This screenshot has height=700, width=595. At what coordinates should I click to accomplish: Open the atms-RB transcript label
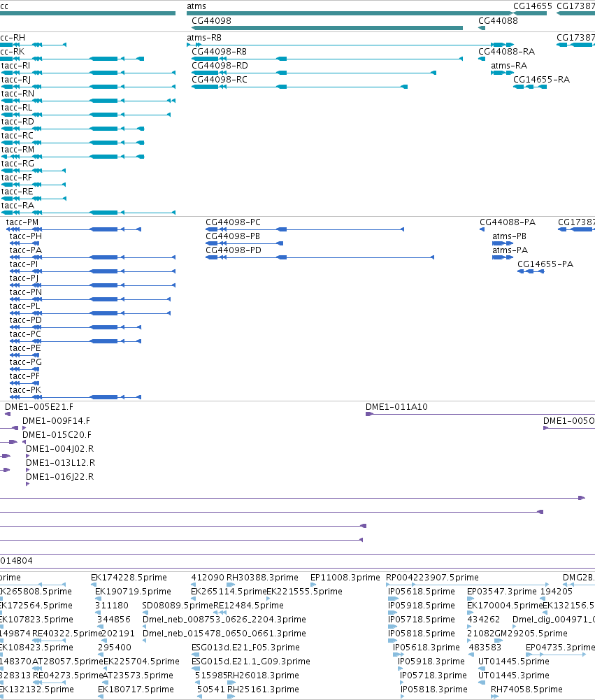coord(204,38)
